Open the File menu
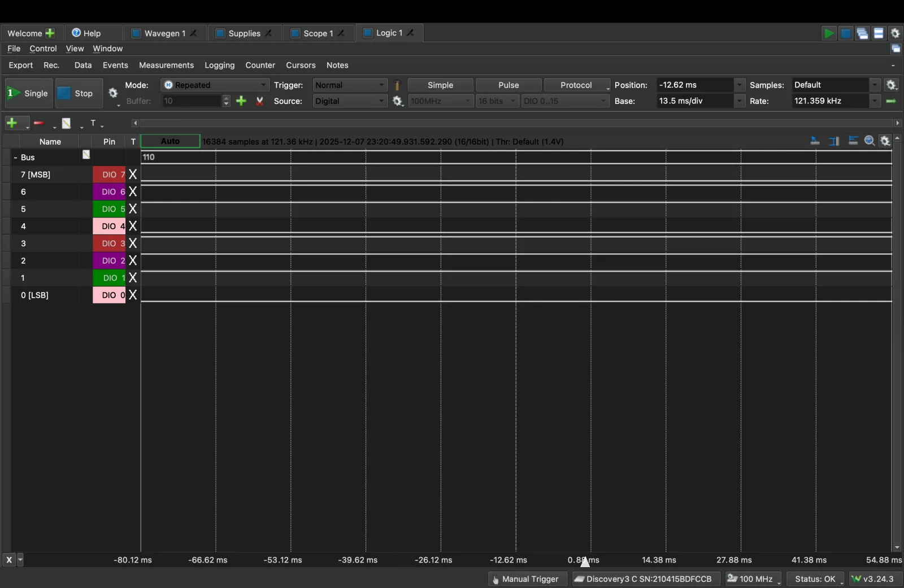 pyautogui.click(x=14, y=49)
